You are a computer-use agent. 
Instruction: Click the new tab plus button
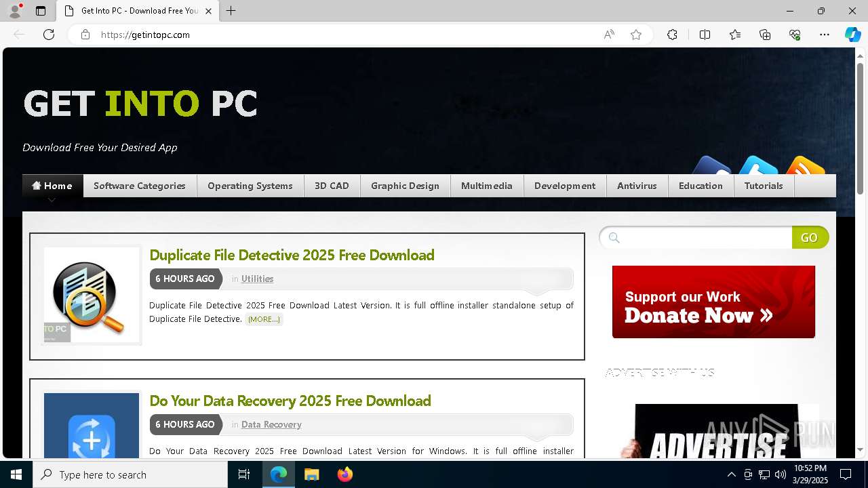(231, 11)
